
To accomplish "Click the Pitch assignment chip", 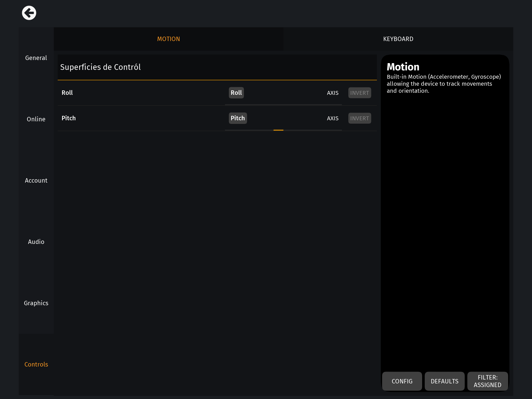I will click(237, 118).
